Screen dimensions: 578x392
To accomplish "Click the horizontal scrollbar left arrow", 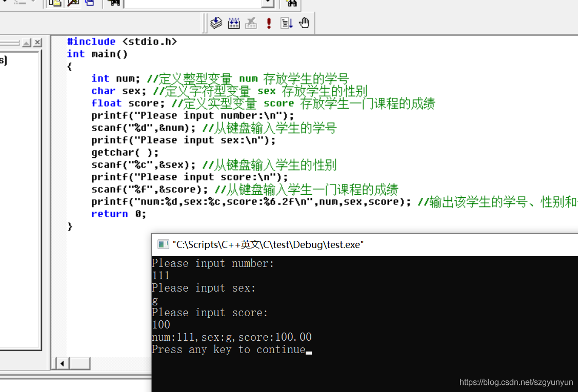I will (x=62, y=363).
